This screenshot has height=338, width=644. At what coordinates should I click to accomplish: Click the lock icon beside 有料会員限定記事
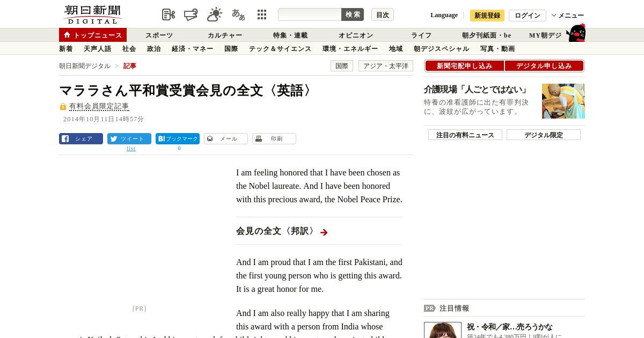pyautogui.click(x=63, y=107)
